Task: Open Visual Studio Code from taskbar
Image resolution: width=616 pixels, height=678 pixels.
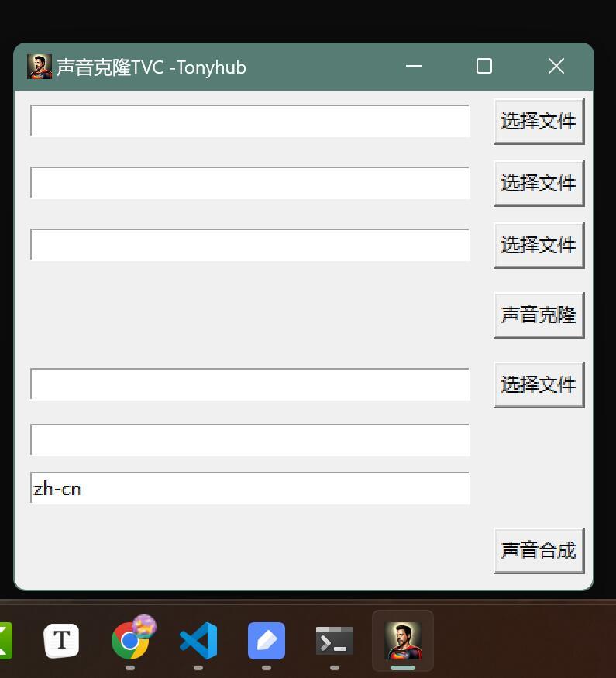Action: tap(198, 640)
